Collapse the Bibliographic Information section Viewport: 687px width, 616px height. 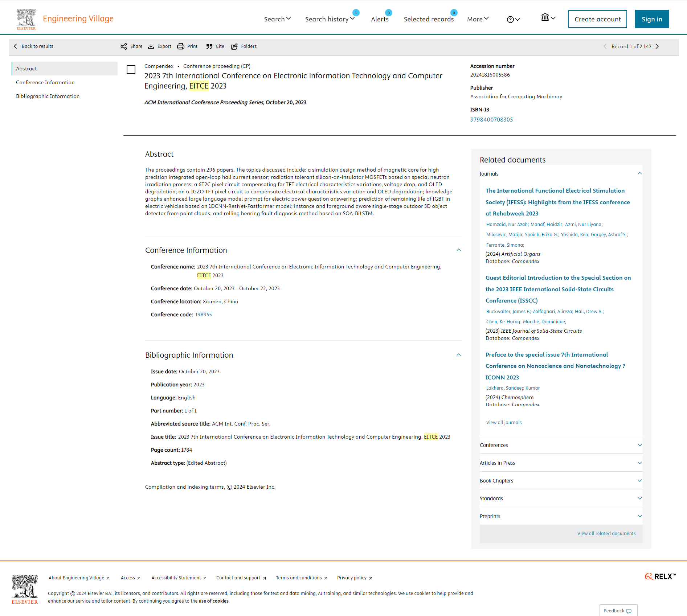point(459,355)
